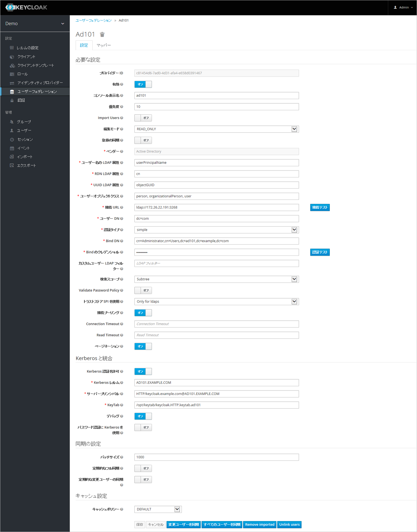Image resolution: width=417 pixels, height=532 pixels.
Task: Click the カスタムユーザー LDAP フィルター field
Action: (x=216, y=263)
